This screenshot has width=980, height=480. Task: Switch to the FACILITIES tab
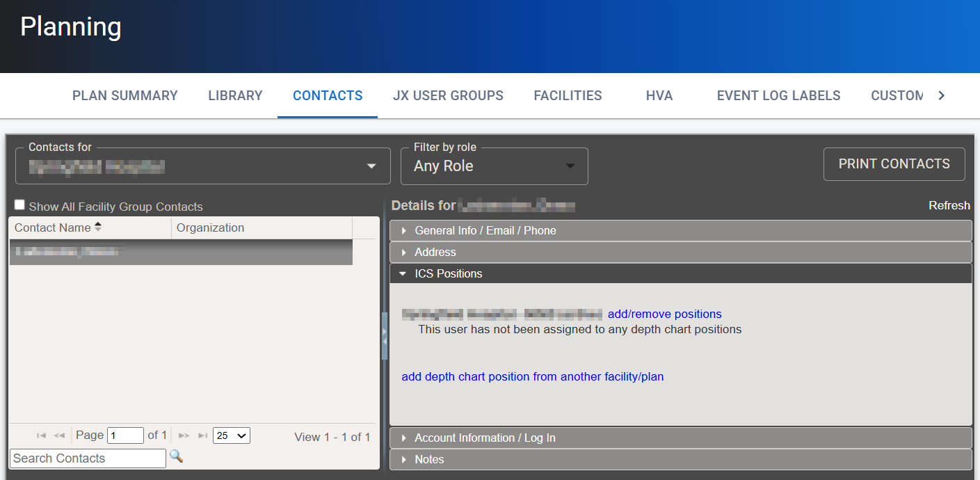pos(568,95)
